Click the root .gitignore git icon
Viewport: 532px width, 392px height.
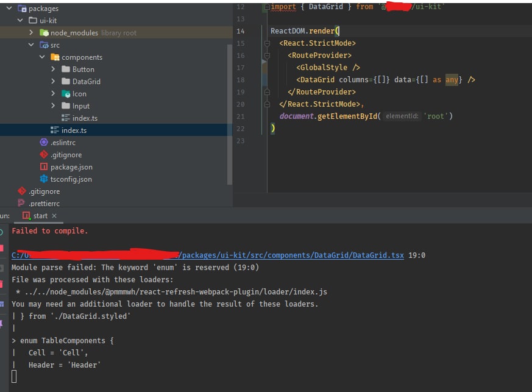(22, 191)
